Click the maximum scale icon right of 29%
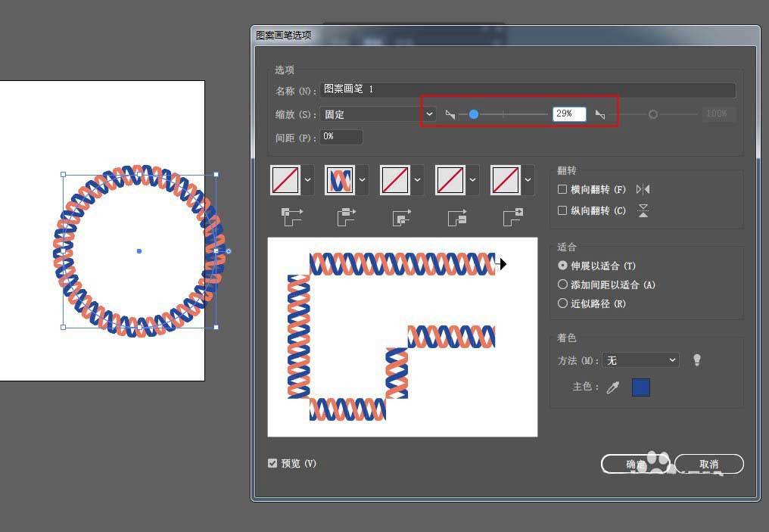 pyautogui.click(x=600, y=115)
